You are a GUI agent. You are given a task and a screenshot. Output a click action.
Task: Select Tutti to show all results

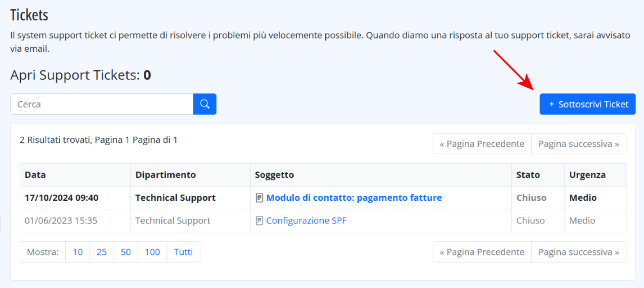[x=183, y=252]
